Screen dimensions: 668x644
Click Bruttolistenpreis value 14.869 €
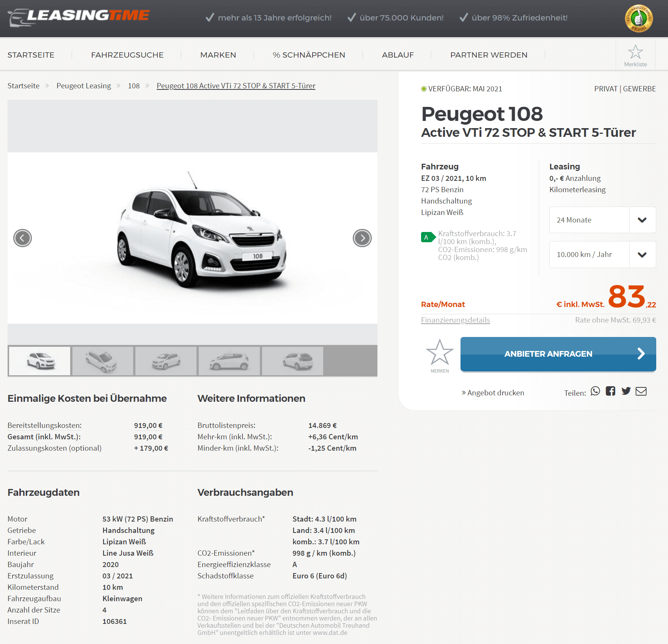tap(322, 425)
